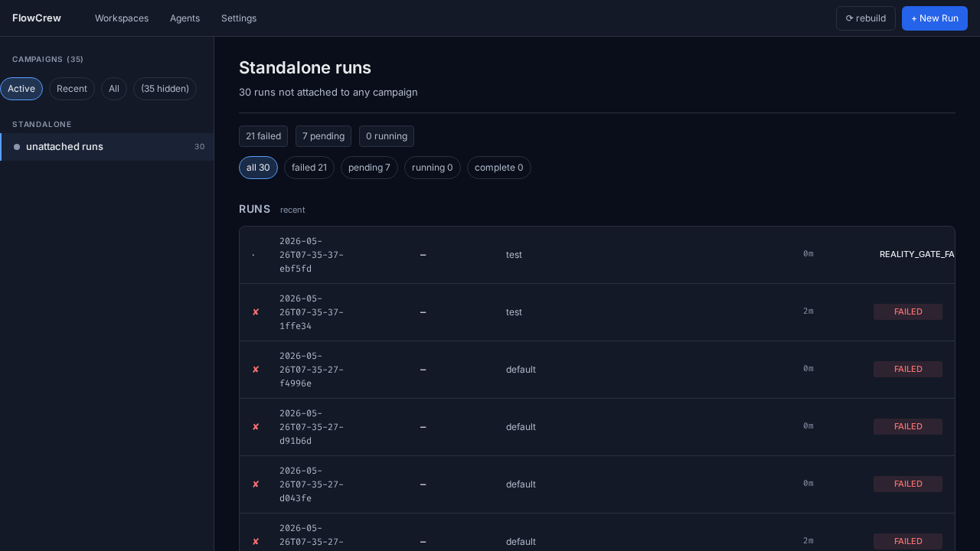Click the status dot beside unattached runs
This screenshot has width=980, height=551.
[x=17, y=147]
